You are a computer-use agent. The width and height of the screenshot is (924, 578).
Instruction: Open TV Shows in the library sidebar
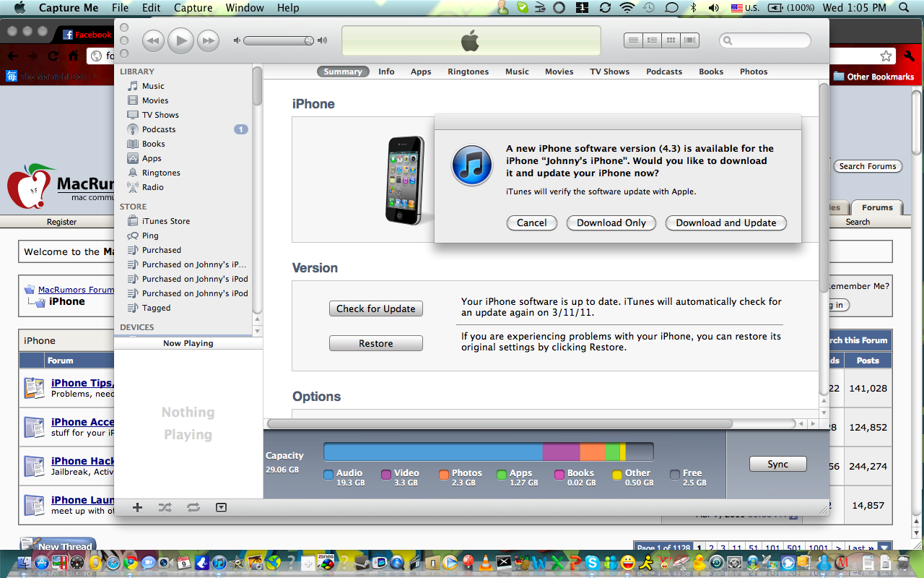[x=160, y=115]
